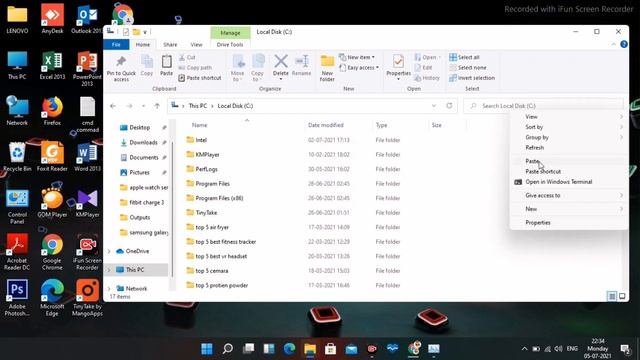Click This PC in the address breadcrumb

198,106
